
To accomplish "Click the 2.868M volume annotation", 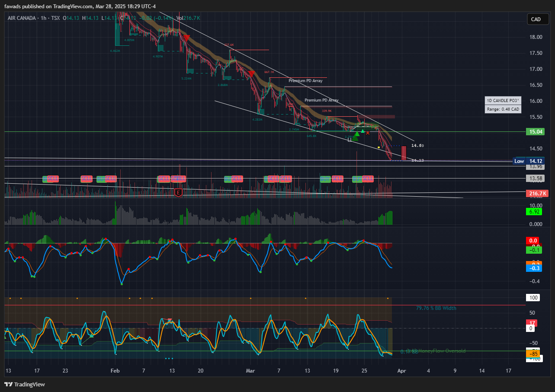I will pyautogui.click(x=223, y=85).
